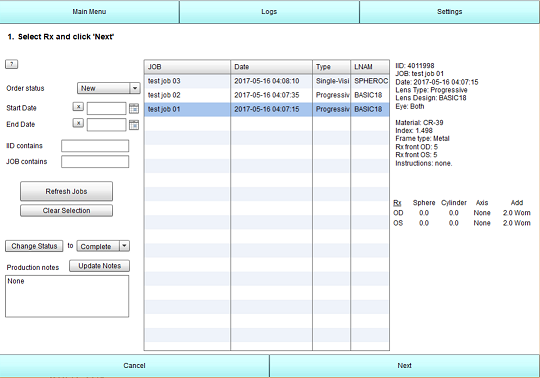Open the Start Date calendar picker
This screenshot has width=540, height=378.
(x=134, y=108)
